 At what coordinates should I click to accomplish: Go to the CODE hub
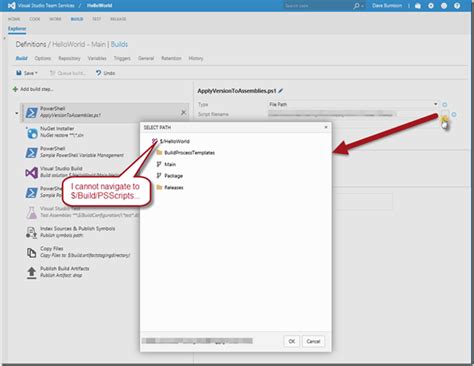point(35,19)
